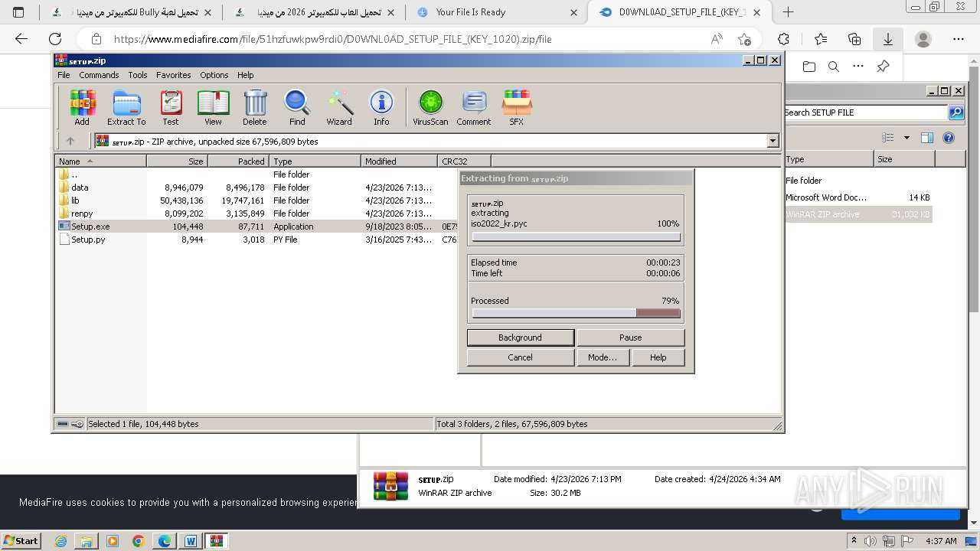Click the Search SETUP FILE input field
The image size is (980, 551).
866,112
